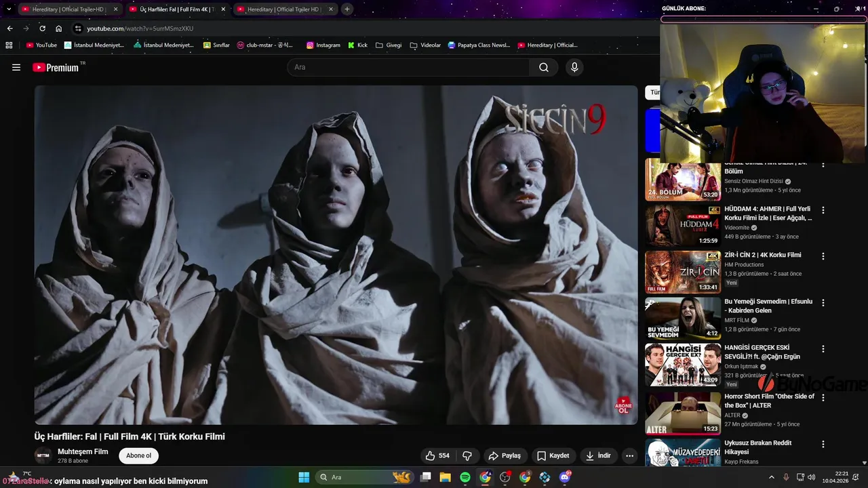Open the Windows Start menu
The height and width of the screenshot is (488, 868).
click(x=304, y=477)
